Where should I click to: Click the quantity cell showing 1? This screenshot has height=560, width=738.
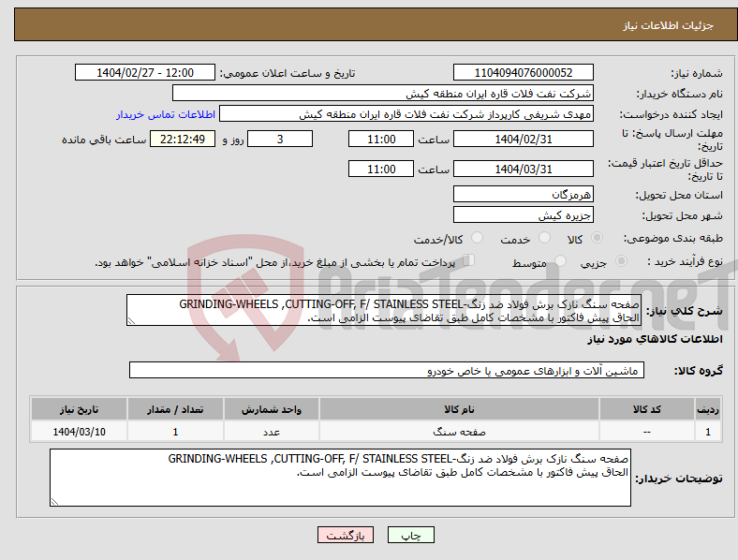[175, 432]
